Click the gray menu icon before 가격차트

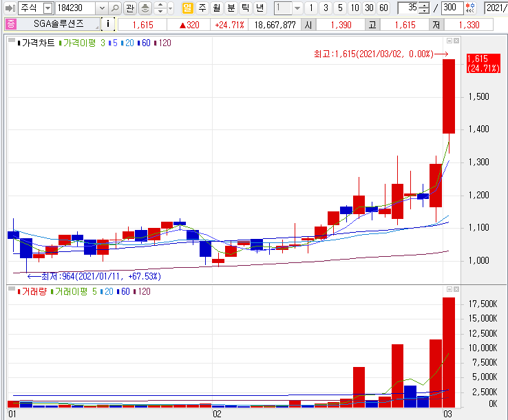(x=12, y=41)
